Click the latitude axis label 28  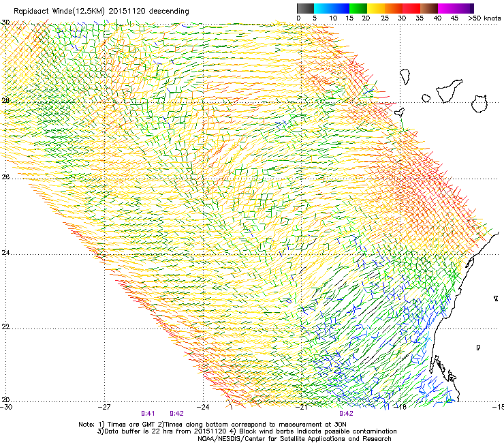click(5, 100)
